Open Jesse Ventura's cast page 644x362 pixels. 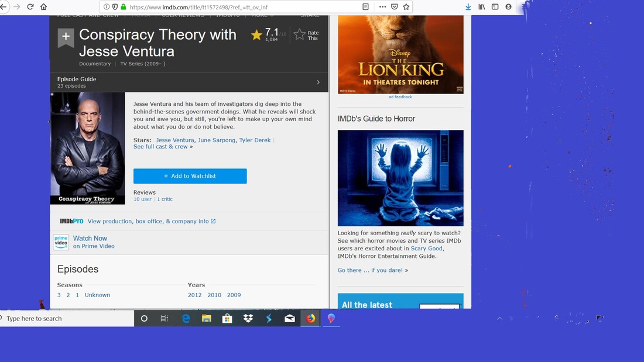175,140
